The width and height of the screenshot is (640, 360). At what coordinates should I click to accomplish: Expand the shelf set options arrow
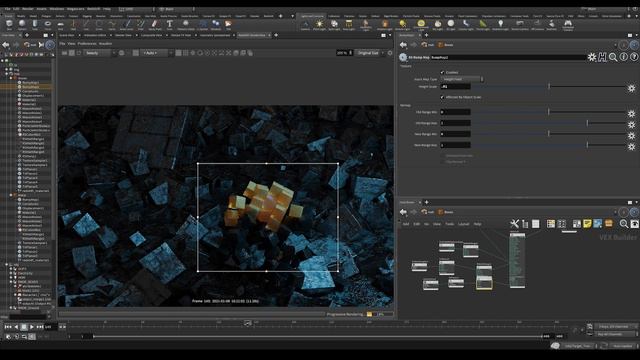(293, 16)
